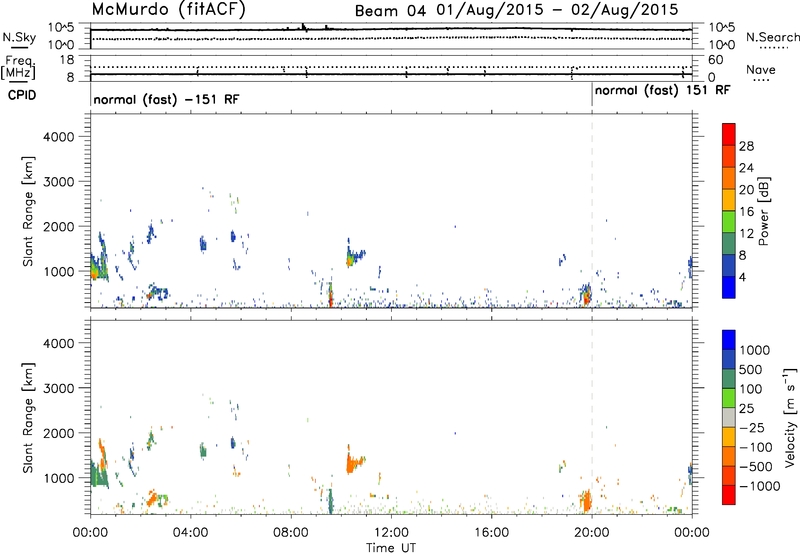
Task: Click the Nave legend label
Action: click(x=761, y=69)
